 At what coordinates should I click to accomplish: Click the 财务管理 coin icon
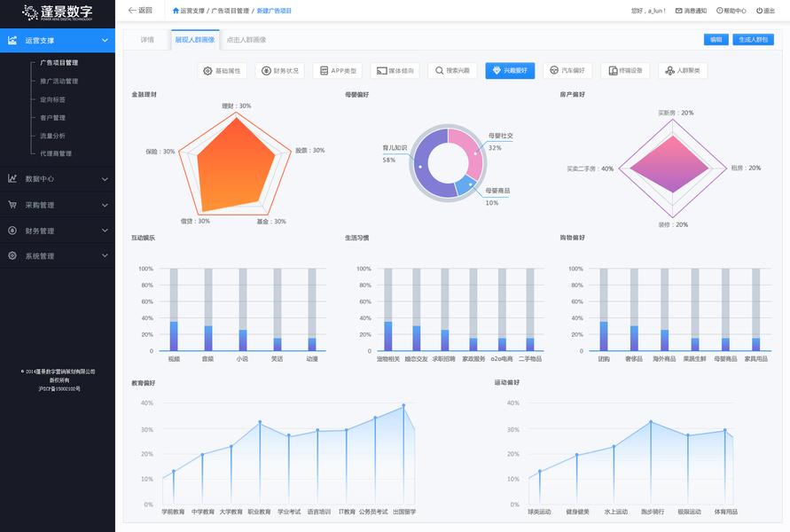point(12,231)
